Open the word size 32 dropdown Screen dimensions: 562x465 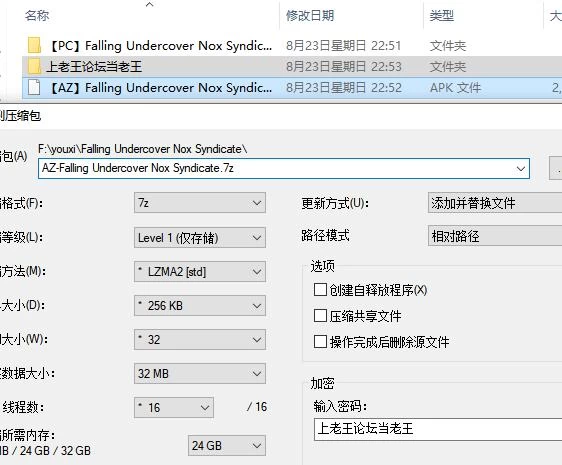(x=200, y=340)
